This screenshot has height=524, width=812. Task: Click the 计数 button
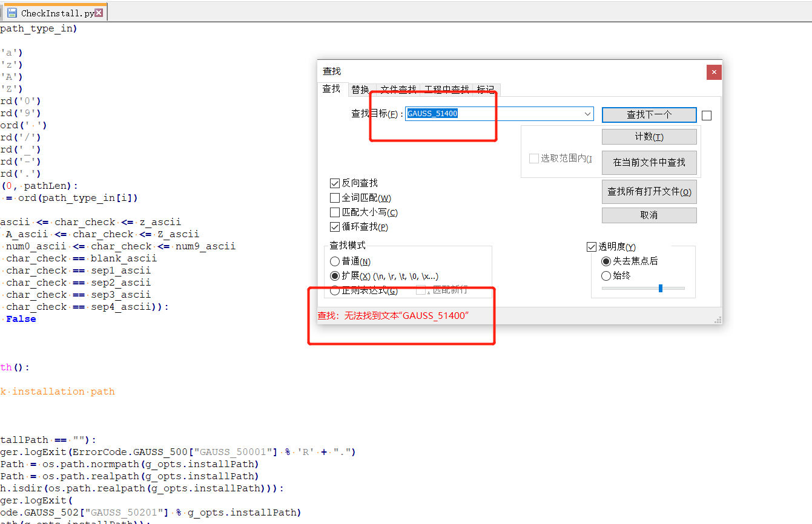pos(649,137)
